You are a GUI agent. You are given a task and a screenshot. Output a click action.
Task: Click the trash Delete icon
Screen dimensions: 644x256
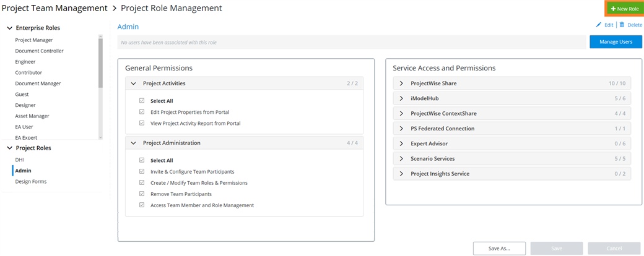(622, 25)
